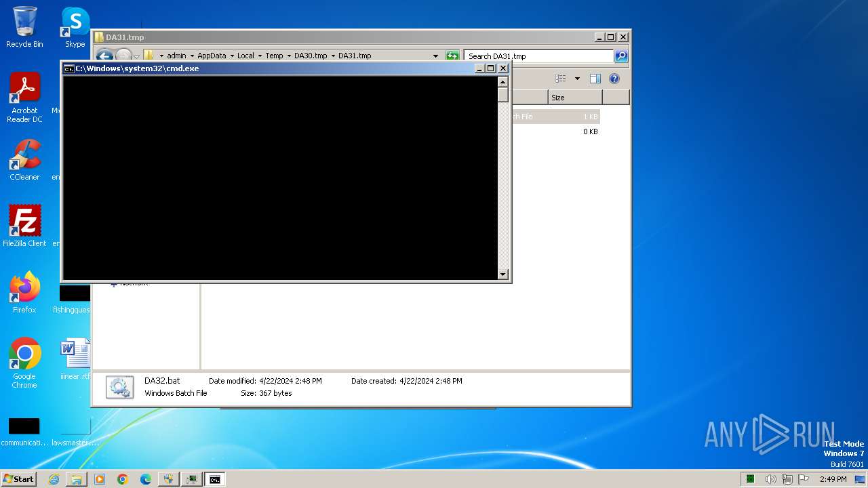Image resolution: width=868 pixels, height=488 pixels.
Task: Navigate to admin in breadcrumb
Action: [176, 56]
